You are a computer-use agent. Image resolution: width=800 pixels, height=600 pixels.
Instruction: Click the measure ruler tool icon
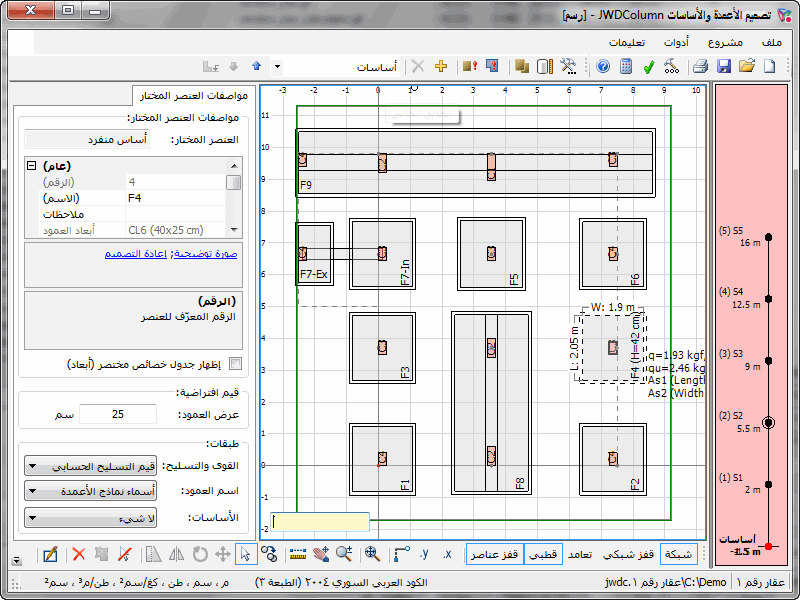[x=297, y=554]
